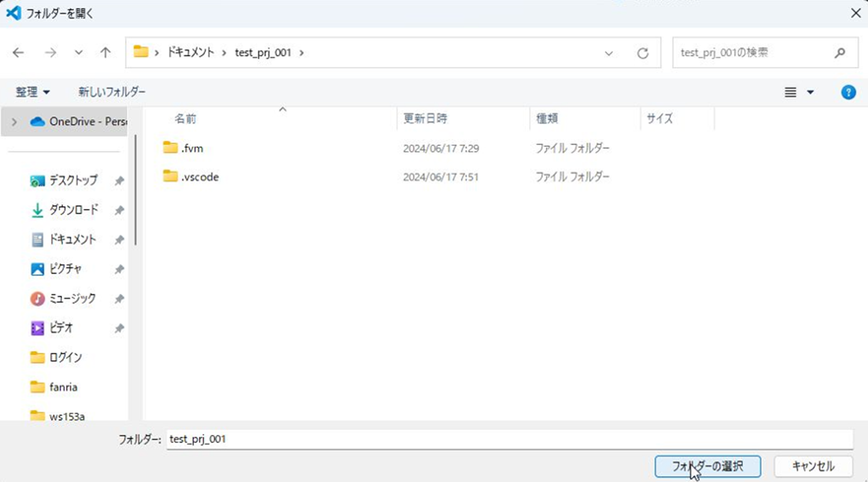Viewport: 868px width, 482px height.
Task: Expand the OneDrive - Personal tree item
Action: 13,120
